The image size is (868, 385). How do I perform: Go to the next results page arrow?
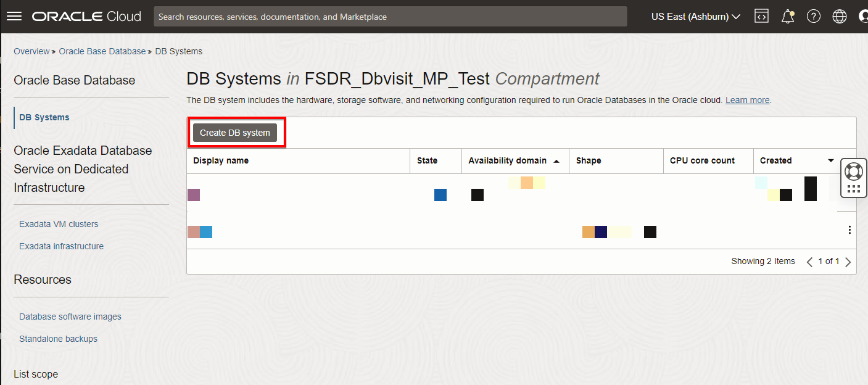click(848, 262)
